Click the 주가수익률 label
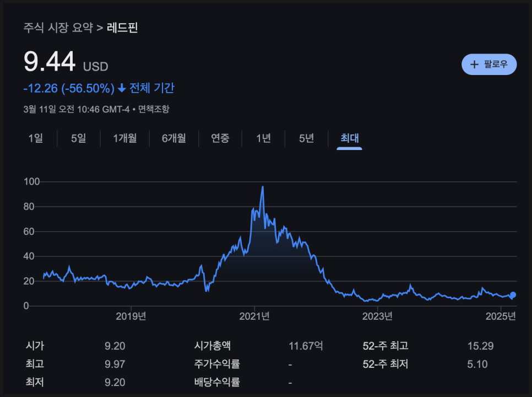Image resolution: width=532 pixels, height=397 pixels. pyautogui.click(x=217, y=364)
